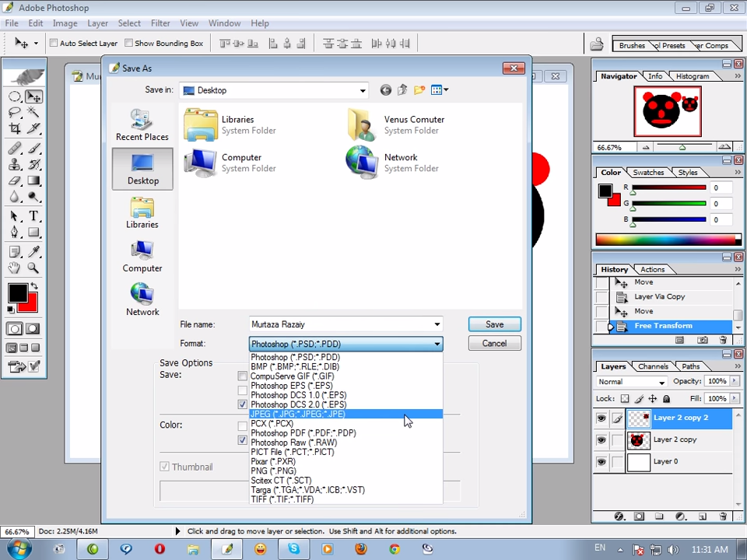Screen dimensions: 747x560
Task: Open the Image menu
Action: tap(65, 23)
